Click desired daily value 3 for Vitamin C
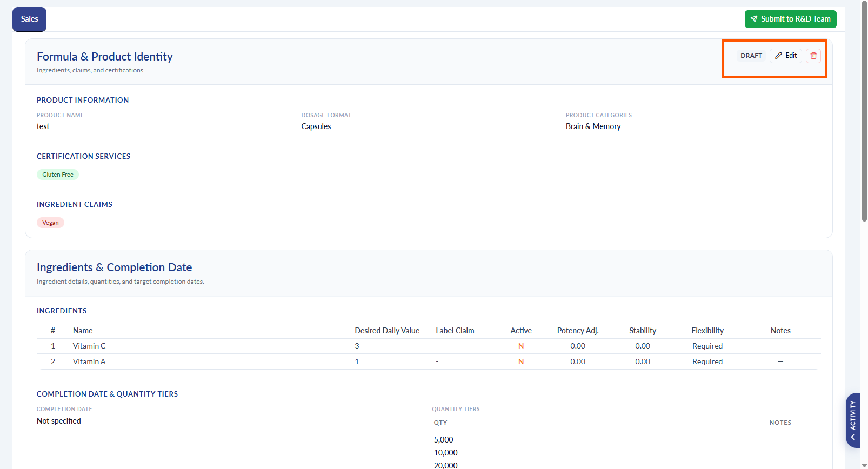The image size is (868, 469). tap(357, 346)
